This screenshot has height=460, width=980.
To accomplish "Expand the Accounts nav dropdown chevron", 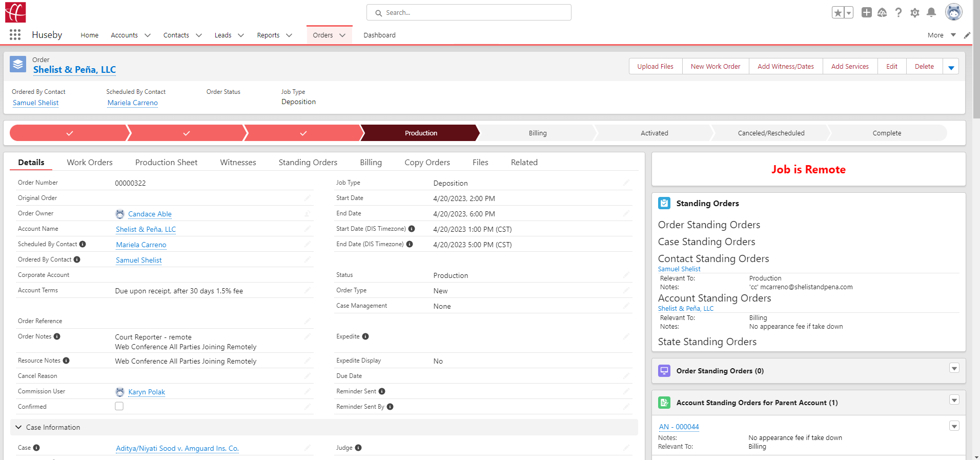I will coord(148,35).
